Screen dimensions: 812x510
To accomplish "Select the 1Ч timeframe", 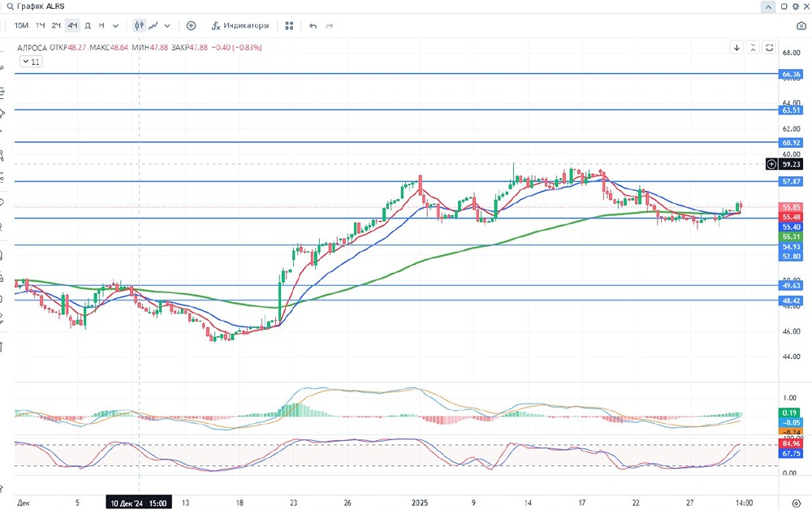I will pos(41,25).
